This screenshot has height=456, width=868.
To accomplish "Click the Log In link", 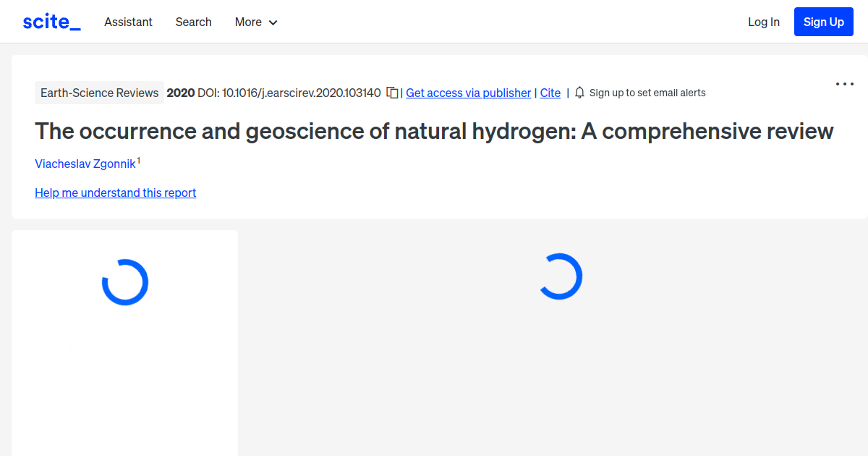I will click(764, 22).
